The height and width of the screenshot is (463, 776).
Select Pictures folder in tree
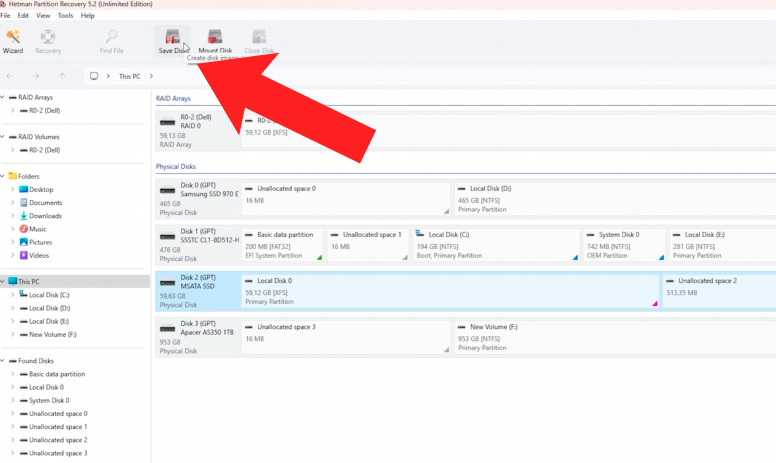coord(40,242)
